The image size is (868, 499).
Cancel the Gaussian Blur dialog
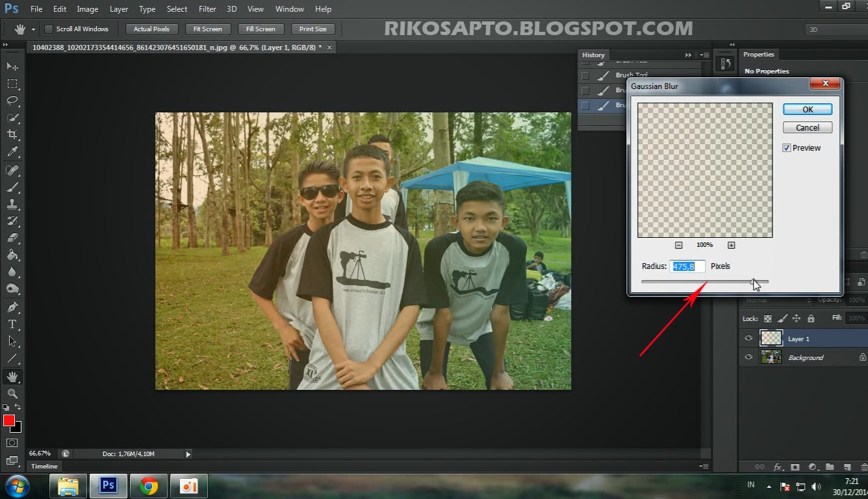coord(808,127)
